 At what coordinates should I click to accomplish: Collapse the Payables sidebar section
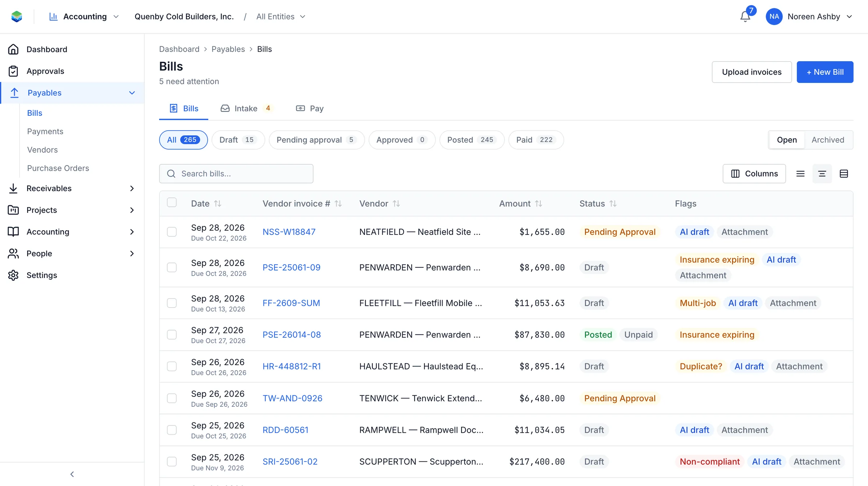click(x=132, y=93)
